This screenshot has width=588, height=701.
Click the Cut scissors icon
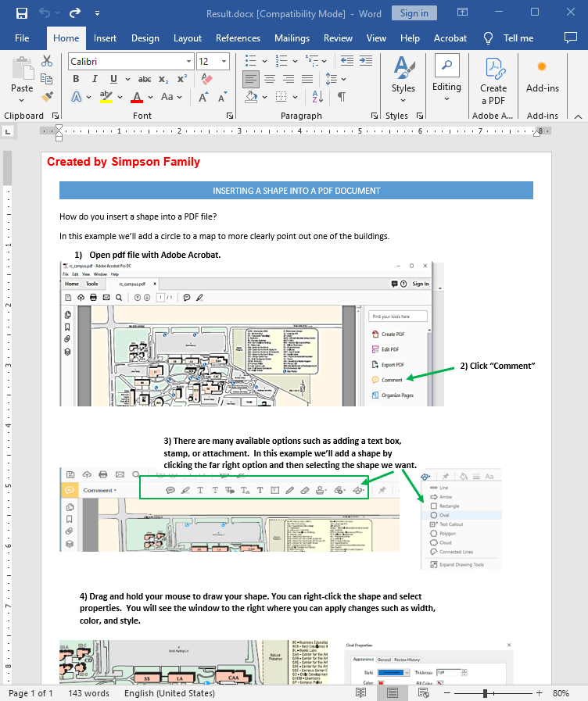pos(47,61)
